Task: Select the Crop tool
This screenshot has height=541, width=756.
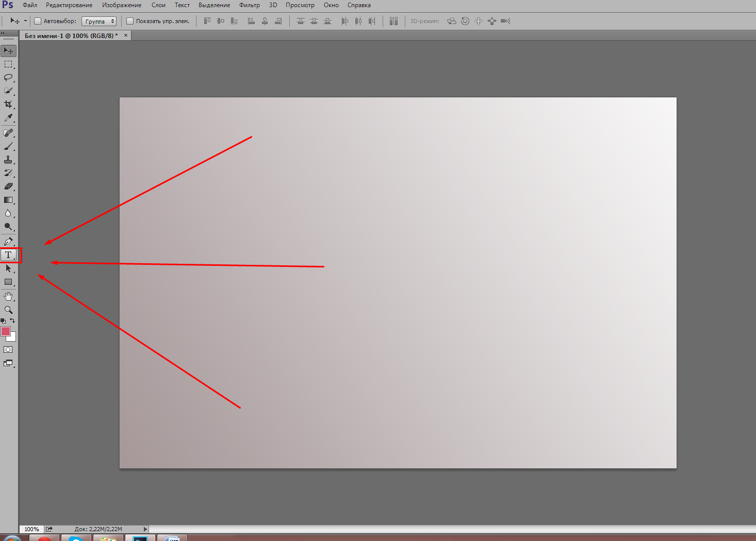Action: coord(9,105)
